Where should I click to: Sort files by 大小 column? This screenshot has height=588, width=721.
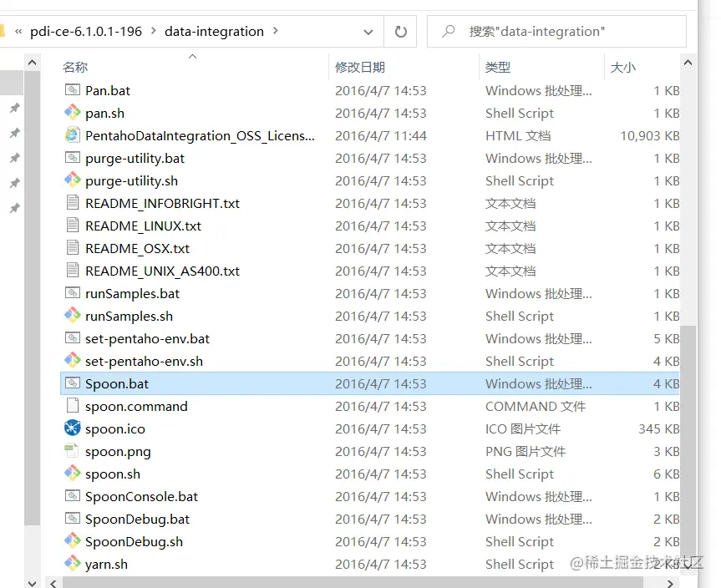point(623,67)
